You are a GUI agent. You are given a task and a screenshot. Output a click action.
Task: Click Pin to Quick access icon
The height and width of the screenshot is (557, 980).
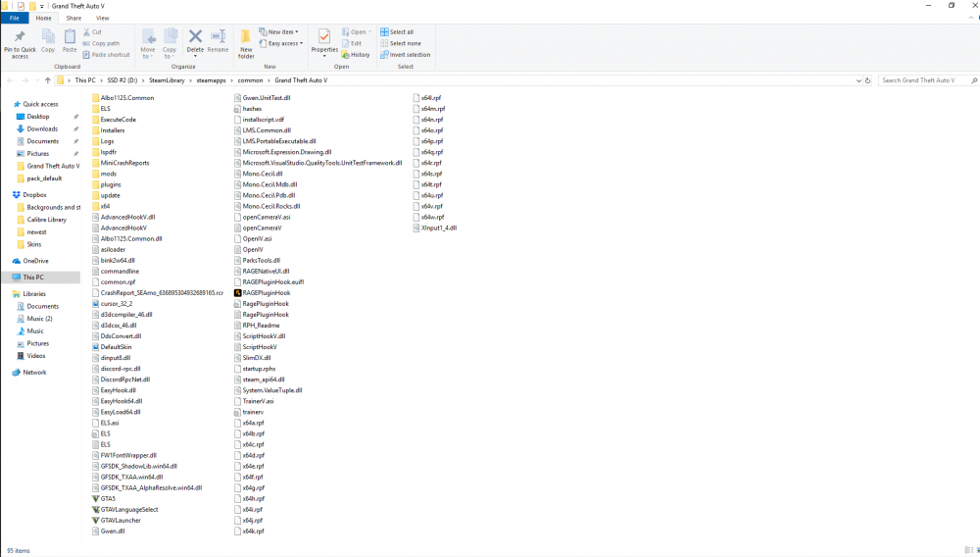click(20, 37)
